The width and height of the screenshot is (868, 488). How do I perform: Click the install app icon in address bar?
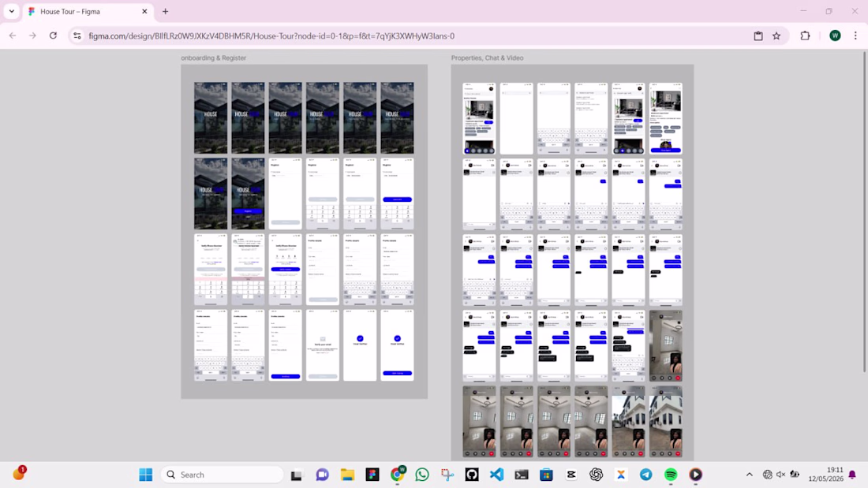pyautogui.click(x=758, y=36)
